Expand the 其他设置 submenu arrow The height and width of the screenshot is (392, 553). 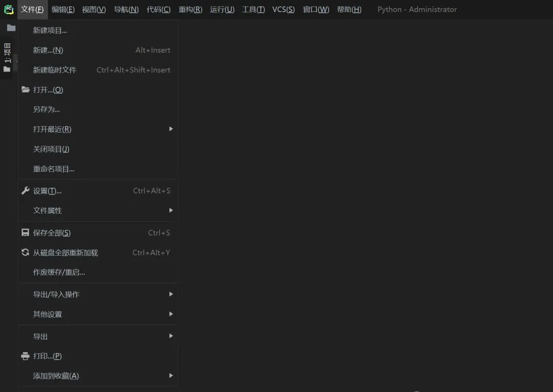[171, 314]
